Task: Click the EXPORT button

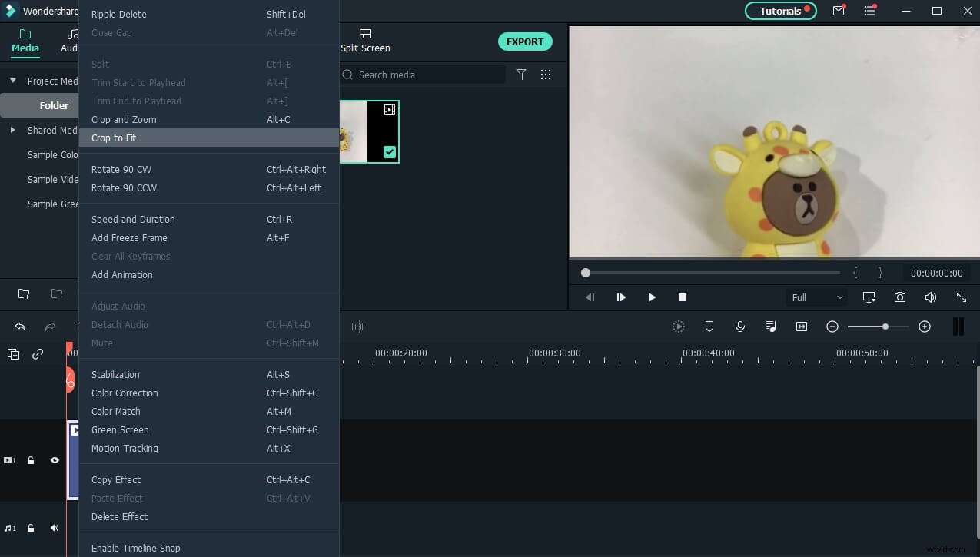Action: point(525,41)
